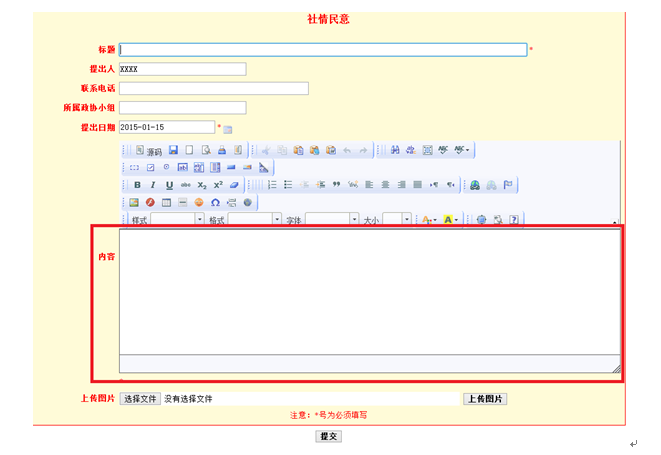Viewport: 661px width, 455px height.
Task: Toggle bold formatting
Action: [x=137, y=185]
